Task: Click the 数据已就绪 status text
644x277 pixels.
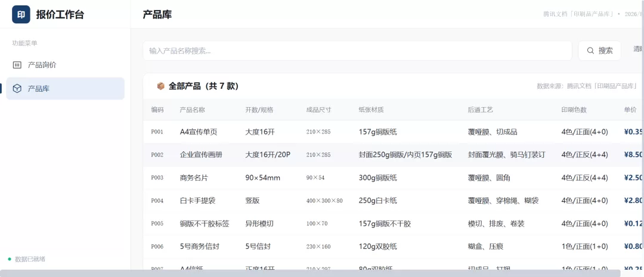Action: [x=30, y=259]
